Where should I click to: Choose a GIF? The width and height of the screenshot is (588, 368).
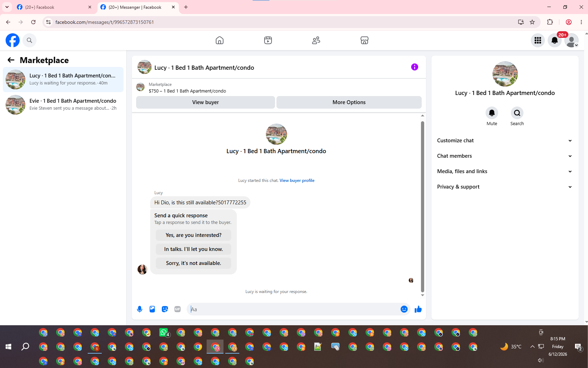pyautogui.click(x=178, y=309)
